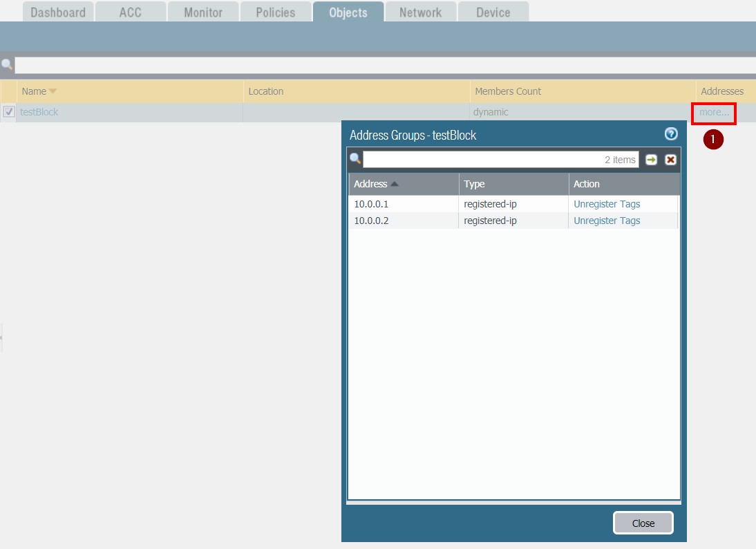The height and width of the screenshot is (549, 756).
Task: Click the more... link in the Addresses column
Action: [x=713, y=111]
